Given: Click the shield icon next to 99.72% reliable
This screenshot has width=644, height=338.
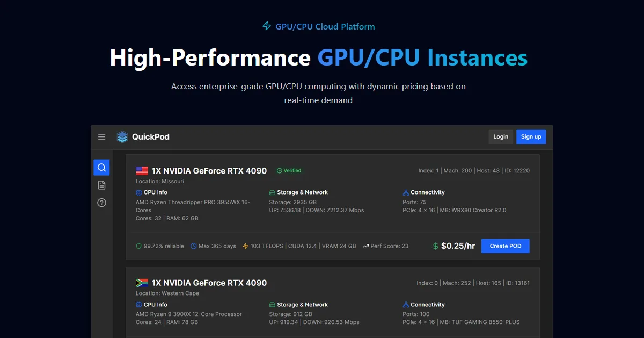Looking at the screenshot, I should [x=138, y=246].
